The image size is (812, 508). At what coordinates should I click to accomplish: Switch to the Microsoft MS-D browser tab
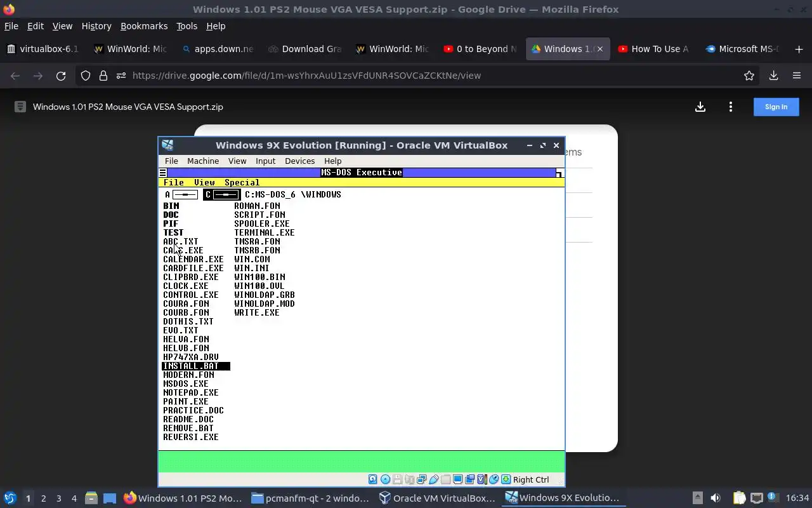click(742, 49)
